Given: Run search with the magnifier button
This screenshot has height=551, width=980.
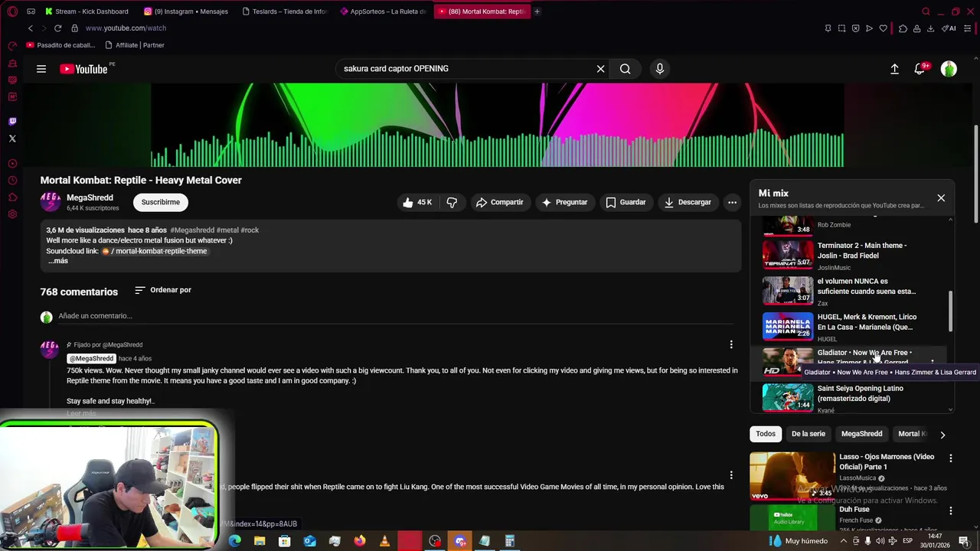Looking at the screenshot, I should pyautogui.click(x=626, y=69).
